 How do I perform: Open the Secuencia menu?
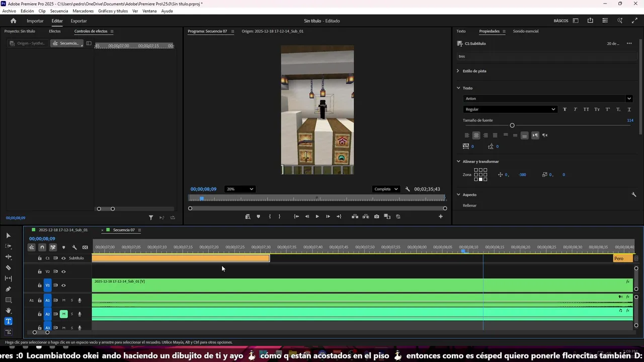59,11
